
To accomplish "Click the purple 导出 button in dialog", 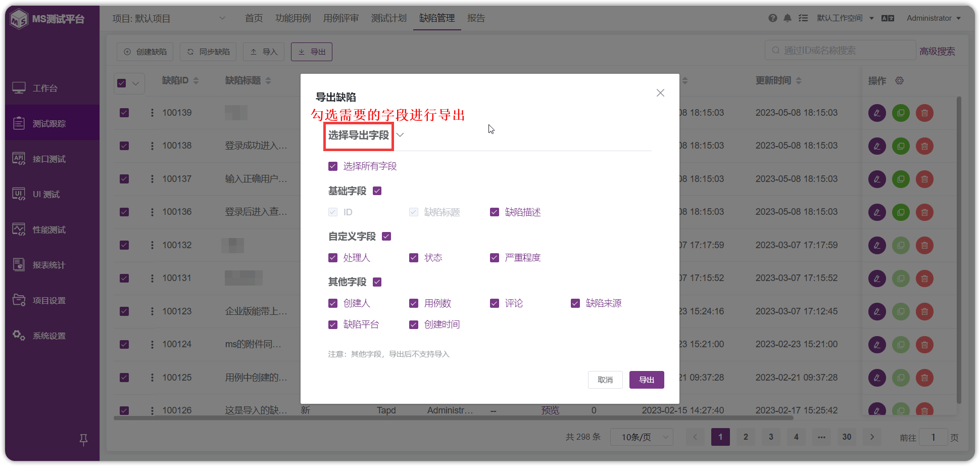I will (647, 380).
